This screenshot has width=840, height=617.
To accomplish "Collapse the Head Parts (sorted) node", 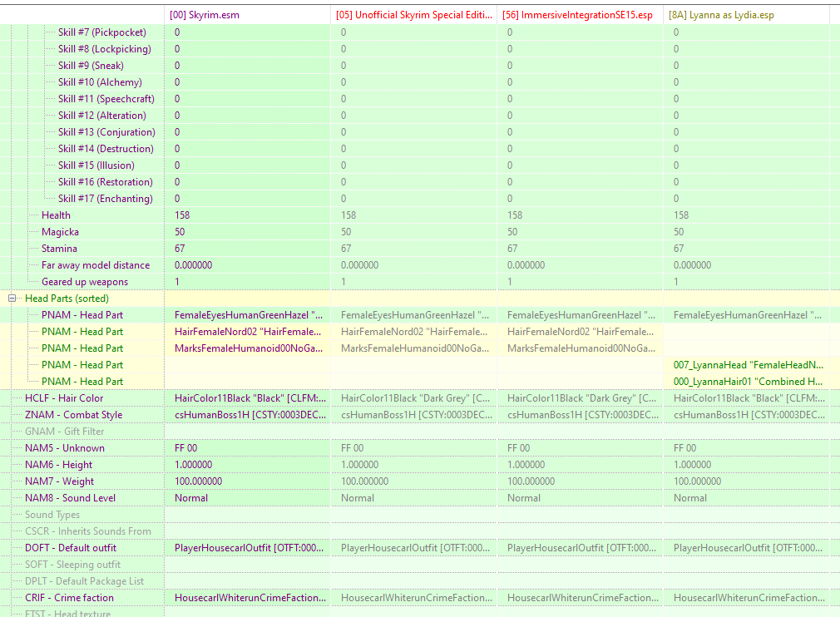I will click(x=12, y=299).
